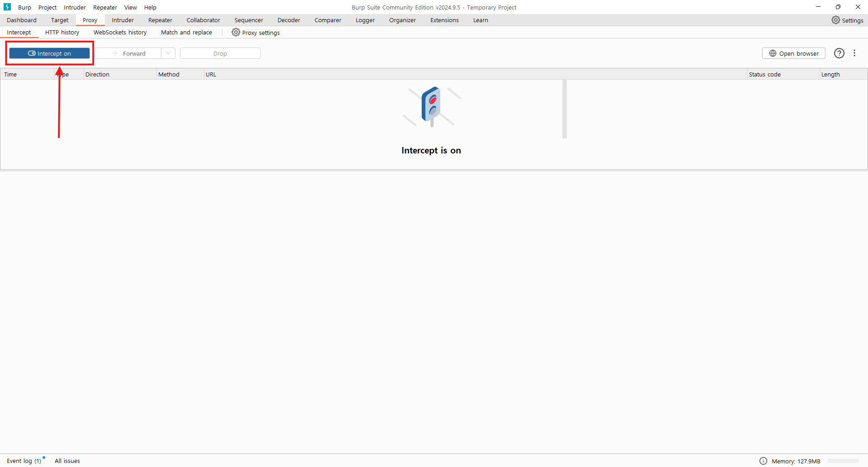The image size is (868, 467).
Task: Click the help question mark icon
Action: [839, 53]
